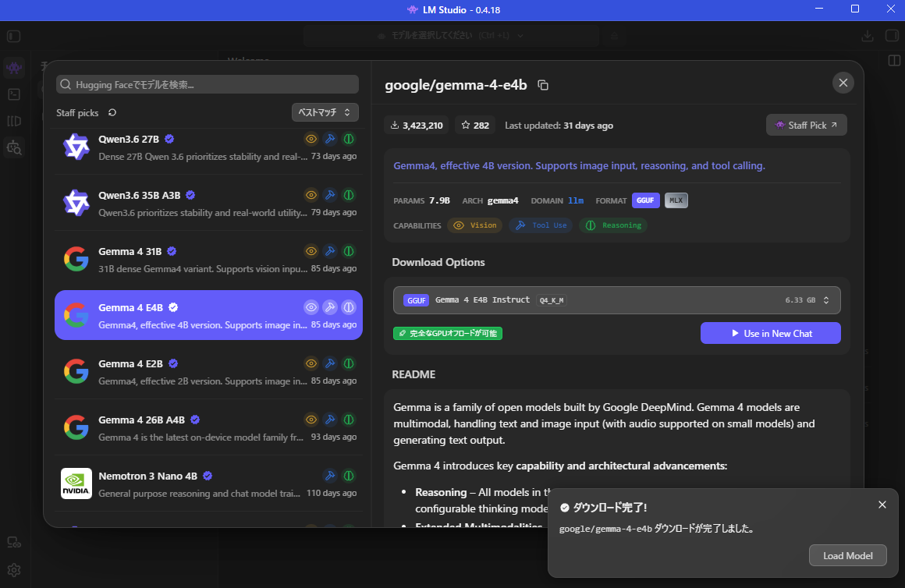Open the model selector dropdown in the top bar
Screen dimensions: 905x588
[451, 36]
